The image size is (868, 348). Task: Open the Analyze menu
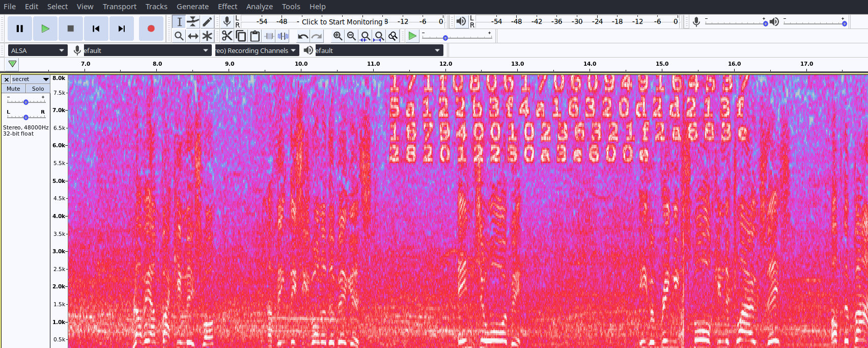pyautogui.click(x=259, y=7)
